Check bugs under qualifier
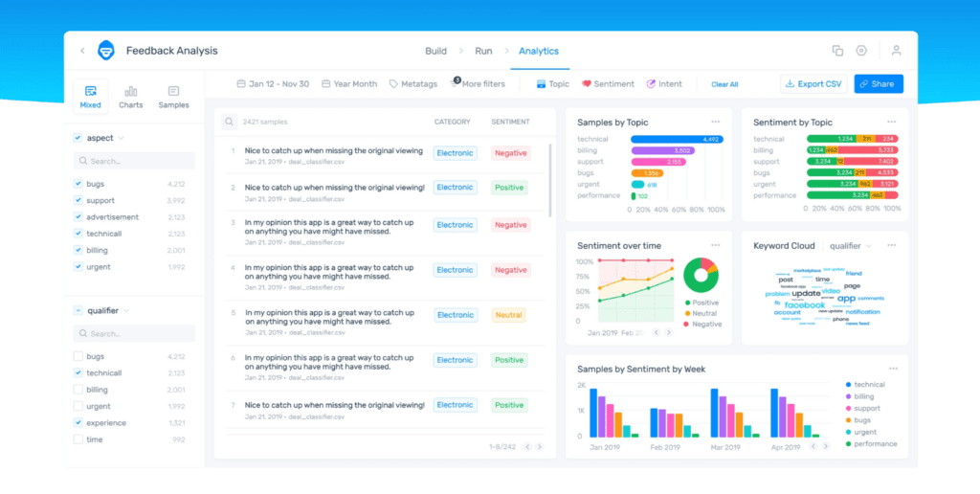 tap(78, 356)
